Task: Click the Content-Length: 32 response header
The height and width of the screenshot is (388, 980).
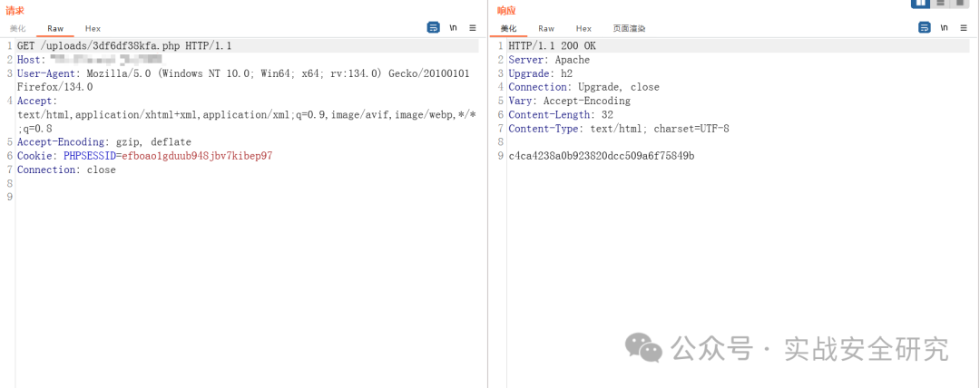Action: (561, 115)
